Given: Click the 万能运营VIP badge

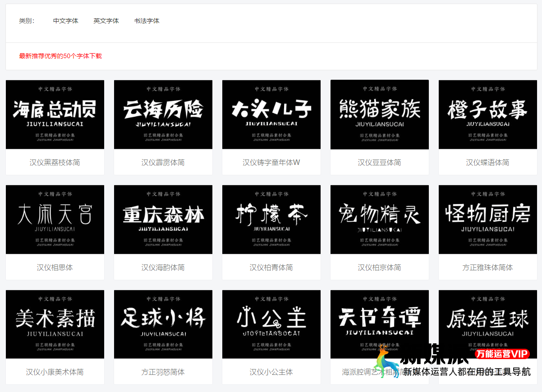Looking at the screenshot, I should click(502, 354).
